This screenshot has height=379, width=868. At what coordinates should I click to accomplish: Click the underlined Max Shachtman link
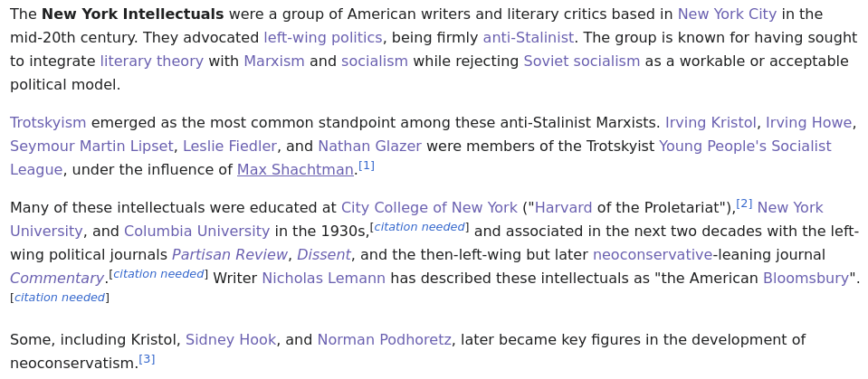coord(295,170)
